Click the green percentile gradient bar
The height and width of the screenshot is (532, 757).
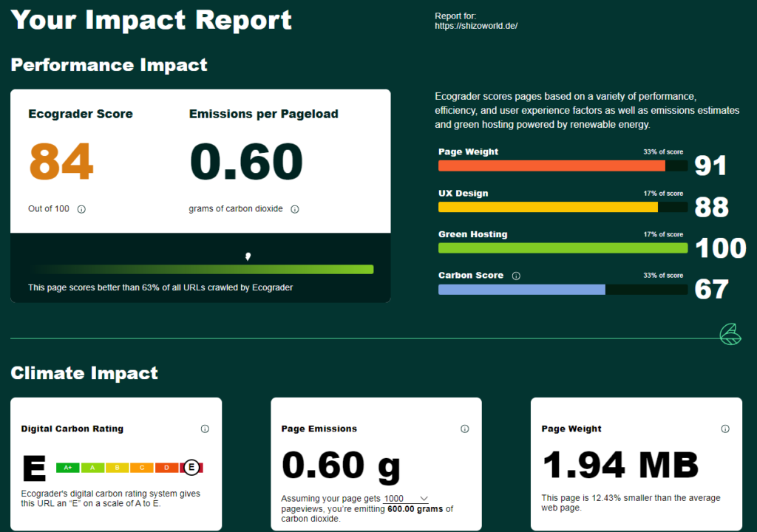(x=201, y=270)
